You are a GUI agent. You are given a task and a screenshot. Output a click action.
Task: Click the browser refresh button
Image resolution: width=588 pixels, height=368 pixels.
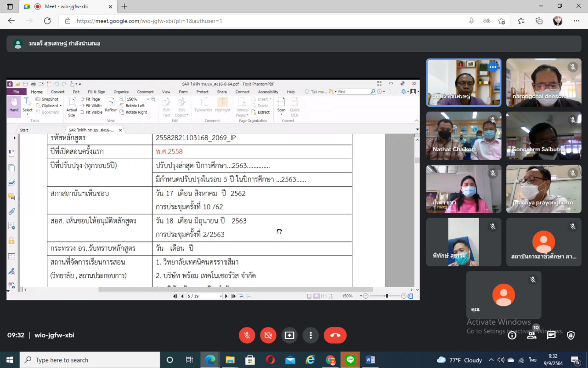[47, 21]
